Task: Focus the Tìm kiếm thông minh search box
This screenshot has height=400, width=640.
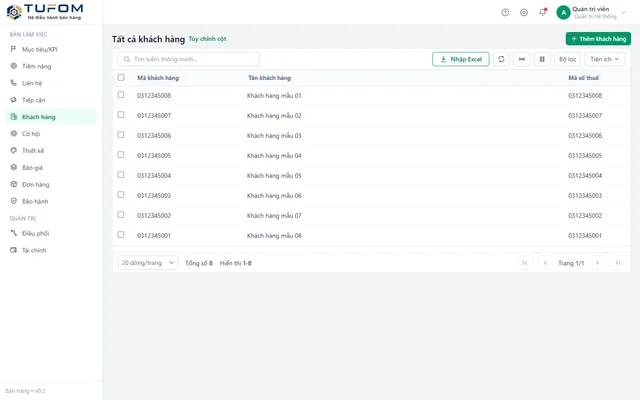Action: [189, 59]
